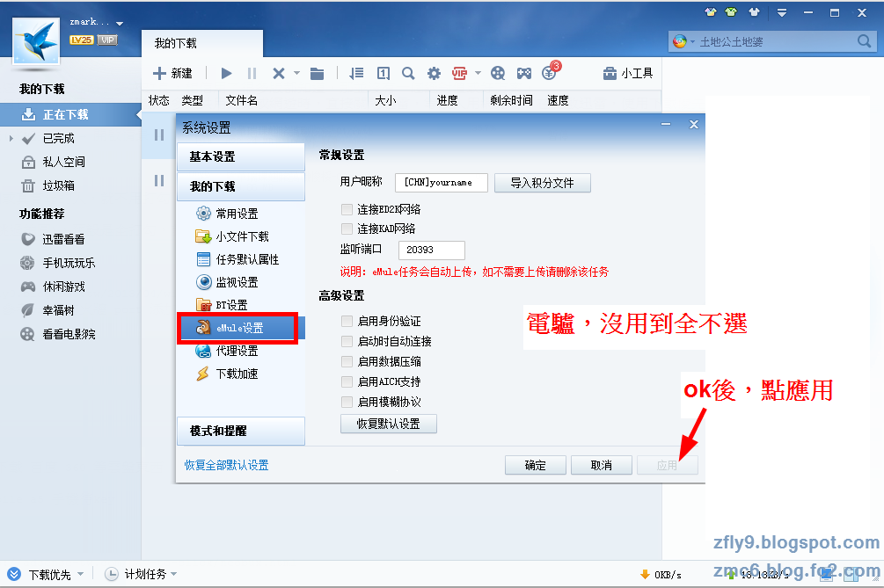Click 恢复默认设置 button
The height and width of the screenshot is (588, 884).
tap(389, 425)
